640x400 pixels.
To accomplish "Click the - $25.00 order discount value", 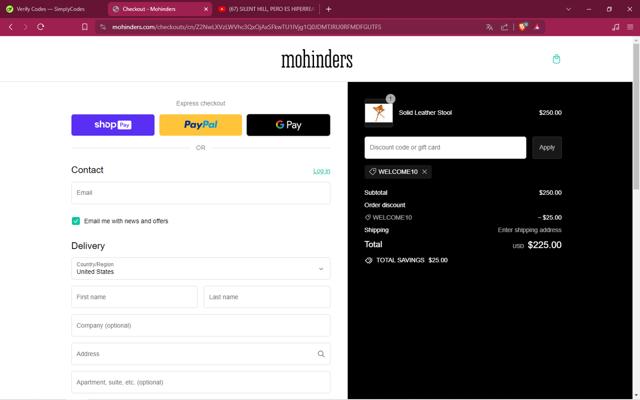I will coord(549,218).
